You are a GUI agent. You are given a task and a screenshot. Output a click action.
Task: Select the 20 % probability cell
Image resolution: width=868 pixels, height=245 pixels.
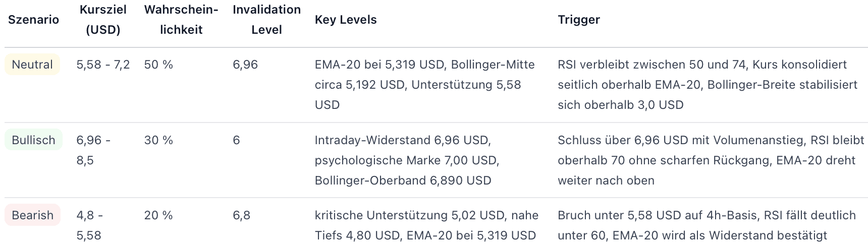pos(158,215)
